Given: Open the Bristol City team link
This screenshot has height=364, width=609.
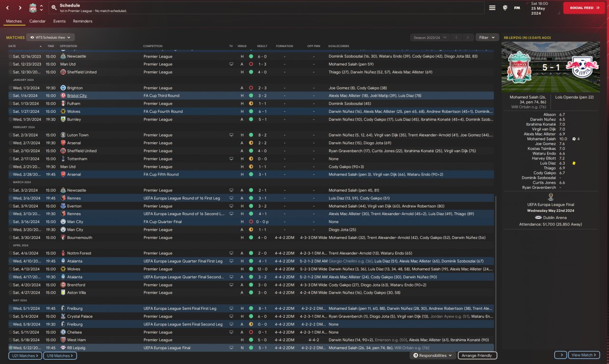Looking at the screenshot, I should point(77,96).
